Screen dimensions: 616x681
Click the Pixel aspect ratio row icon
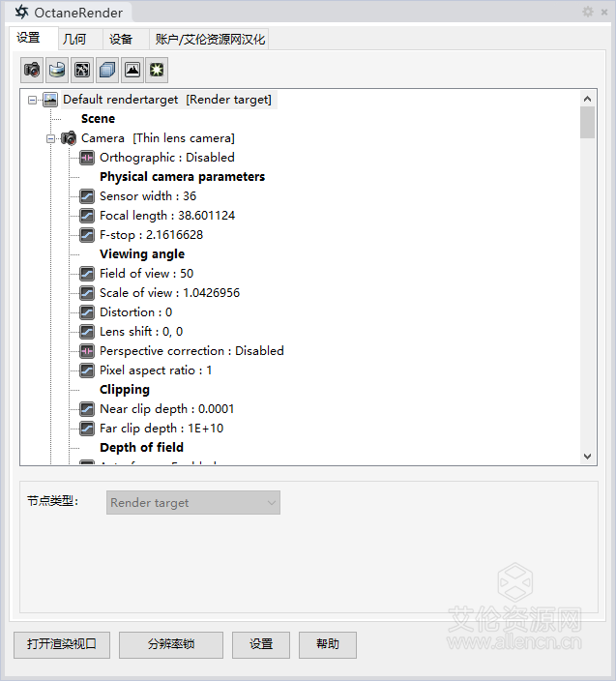point(87,370)
